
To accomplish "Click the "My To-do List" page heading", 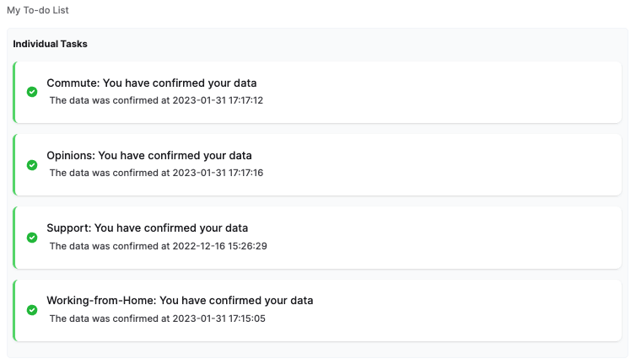I will (38, 10).
